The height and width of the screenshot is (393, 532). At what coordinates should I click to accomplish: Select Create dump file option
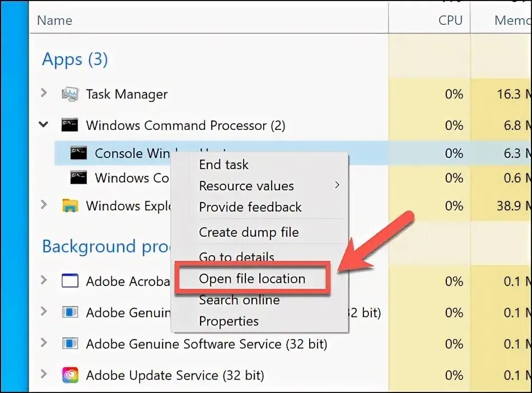tap(249, 232)
